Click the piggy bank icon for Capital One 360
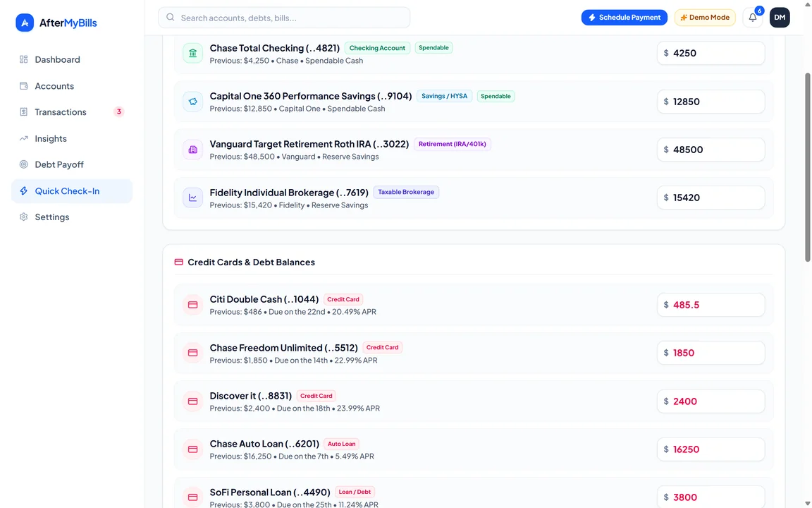 tap(192, 102)
